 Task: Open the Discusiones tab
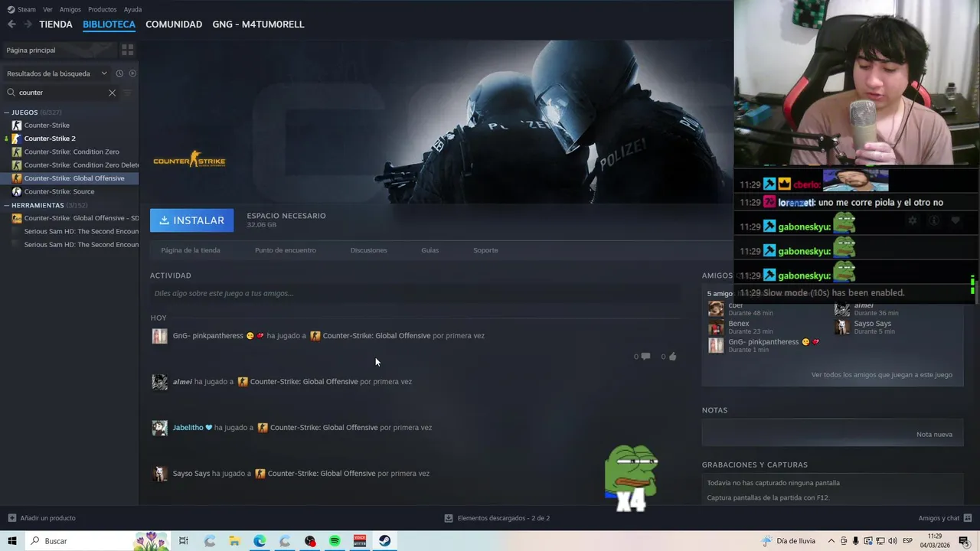(x=368, y=250)
